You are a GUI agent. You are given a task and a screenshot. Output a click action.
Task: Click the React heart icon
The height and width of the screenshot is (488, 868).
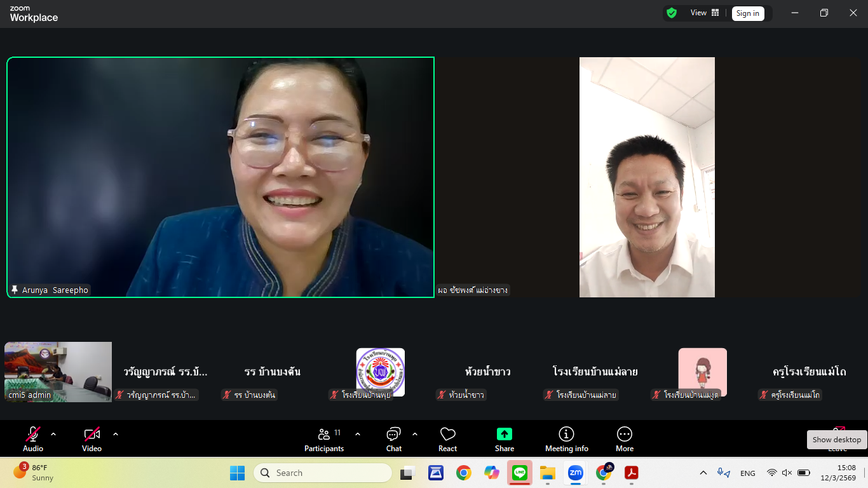click(447, 439)
